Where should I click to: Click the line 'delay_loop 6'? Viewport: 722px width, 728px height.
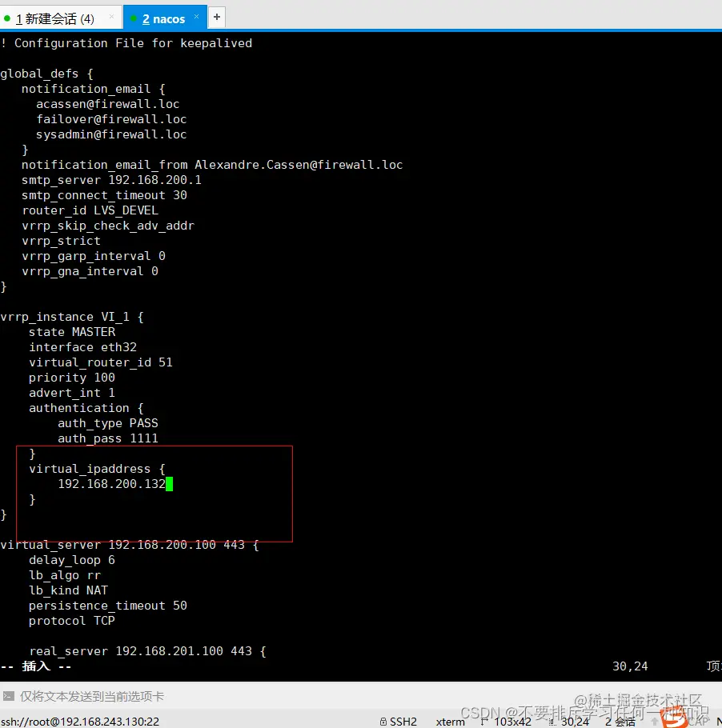tap(72, 560)
